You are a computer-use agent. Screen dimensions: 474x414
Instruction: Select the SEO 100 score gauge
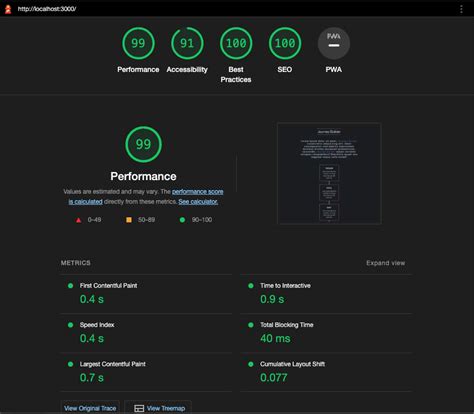[x=285, y=43]
